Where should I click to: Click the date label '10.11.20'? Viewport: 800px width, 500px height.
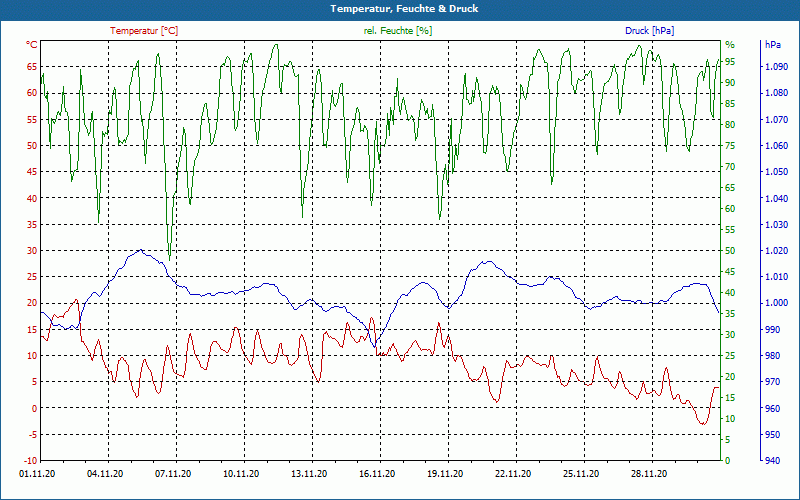241,474
